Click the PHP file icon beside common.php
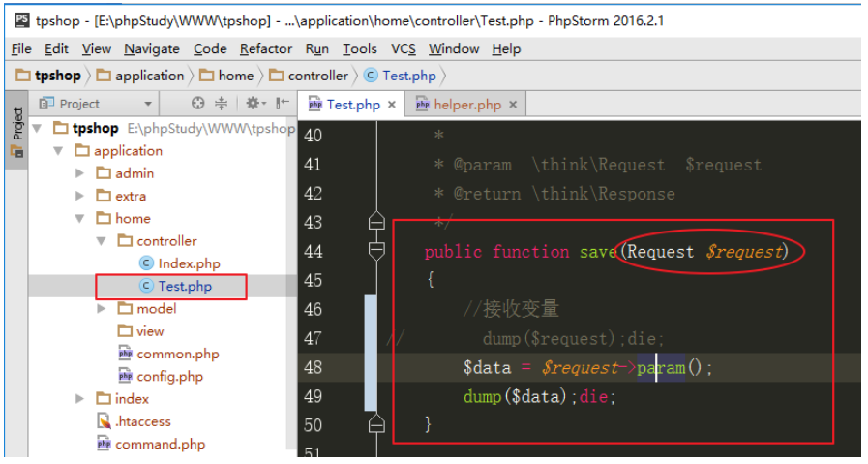The height and width of the screenshot is (464, 868). (125, 354)
